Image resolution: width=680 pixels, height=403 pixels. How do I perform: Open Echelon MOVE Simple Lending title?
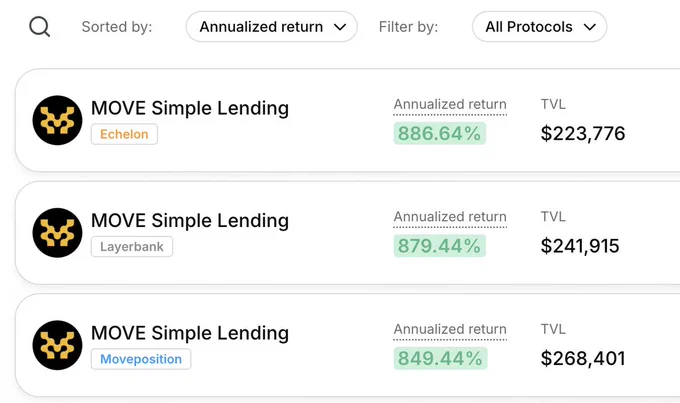point(190,108)
